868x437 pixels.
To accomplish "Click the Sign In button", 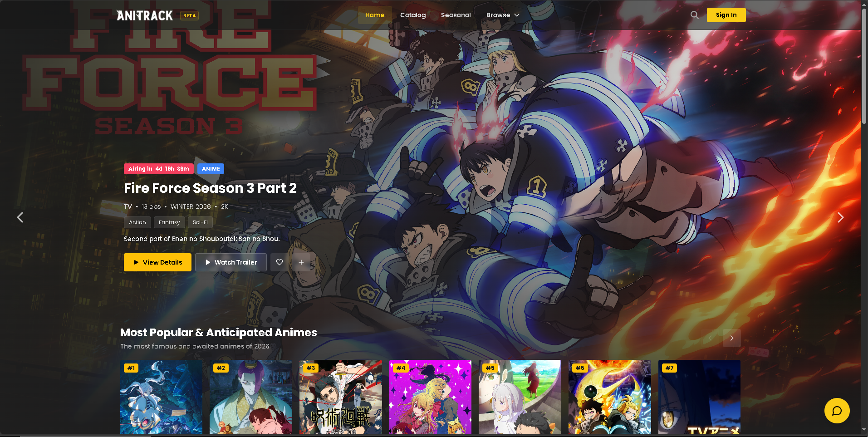I will [726, 15].
